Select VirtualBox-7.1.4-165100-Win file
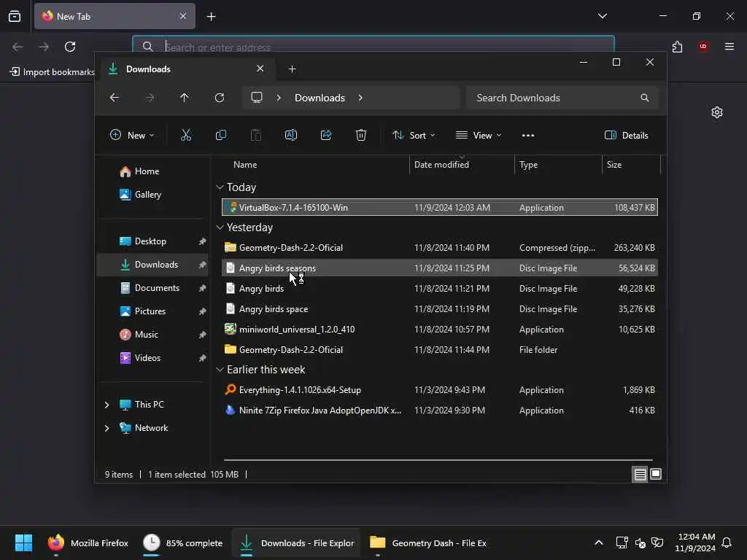747x560 pixels. tap(440, 208)
